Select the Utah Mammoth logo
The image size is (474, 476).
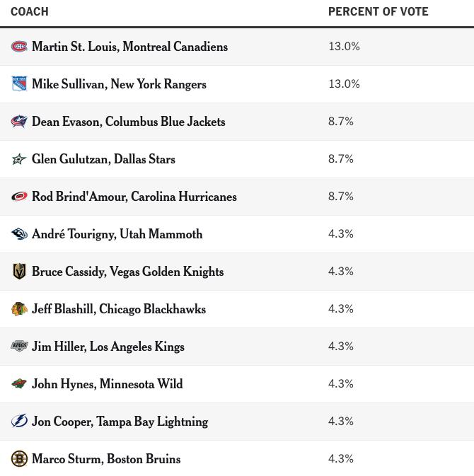pyautogui.click(x=19, y=233)
